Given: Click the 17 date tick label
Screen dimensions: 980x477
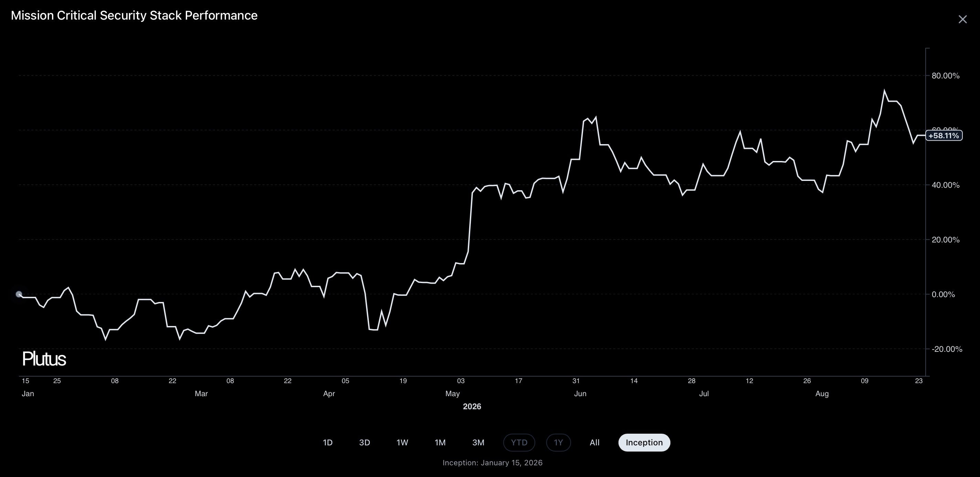Looking at the screenshot, I should [x=518, y=381].
